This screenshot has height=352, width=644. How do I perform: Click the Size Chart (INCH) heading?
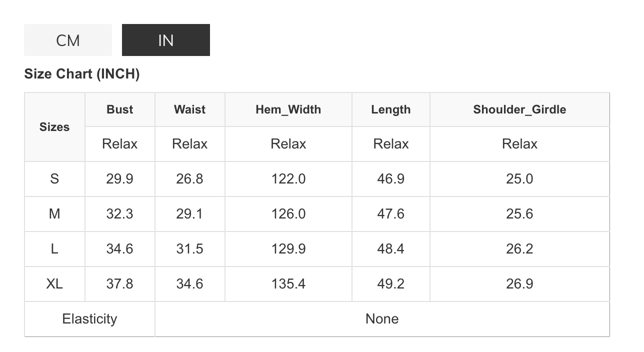82,74
